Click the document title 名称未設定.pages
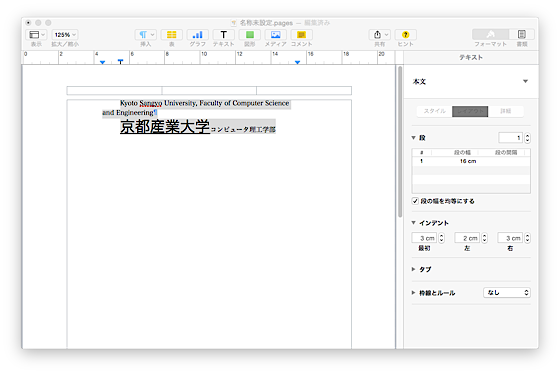The width and height of the screenshot is (560, 374). 266,23
